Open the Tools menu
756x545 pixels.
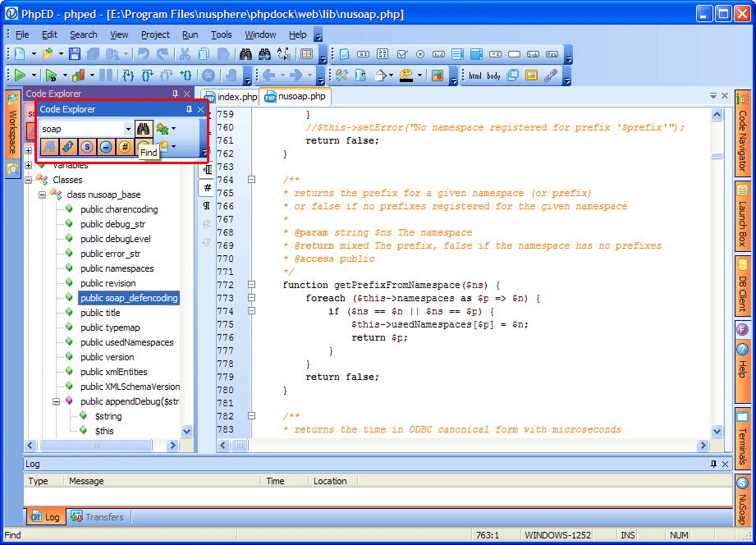click(x=222, y=34)
